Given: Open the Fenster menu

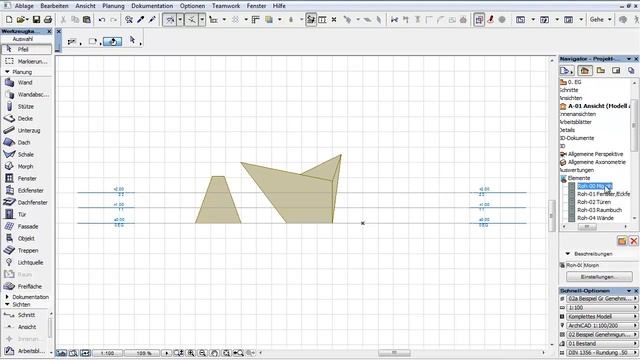Looking at the screenshot, I should click(x=256, y=6).
